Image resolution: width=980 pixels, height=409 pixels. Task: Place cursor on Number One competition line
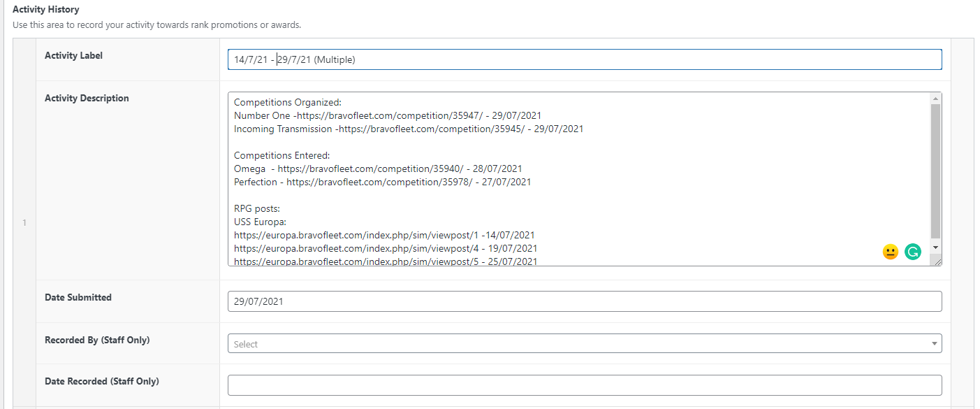click(387, 115)
